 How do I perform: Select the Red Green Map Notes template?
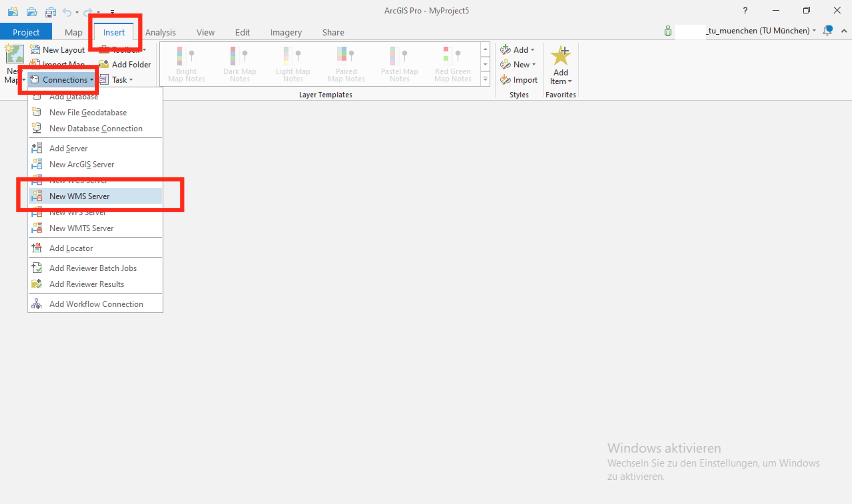(453, 65)
